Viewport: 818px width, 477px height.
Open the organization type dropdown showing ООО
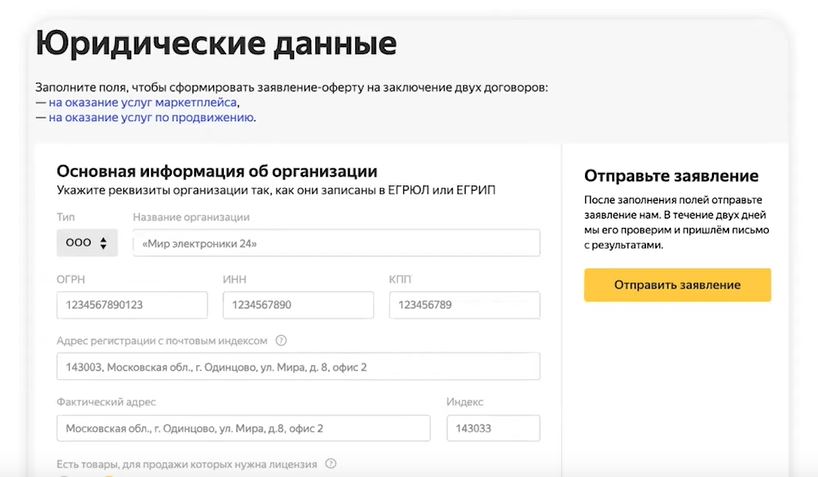point(87,243)
